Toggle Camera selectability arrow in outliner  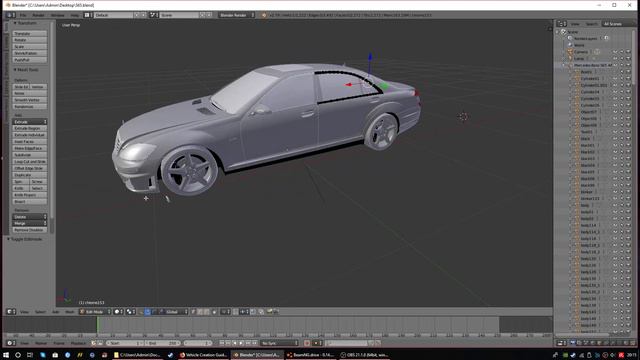click(x=622, y=52)
